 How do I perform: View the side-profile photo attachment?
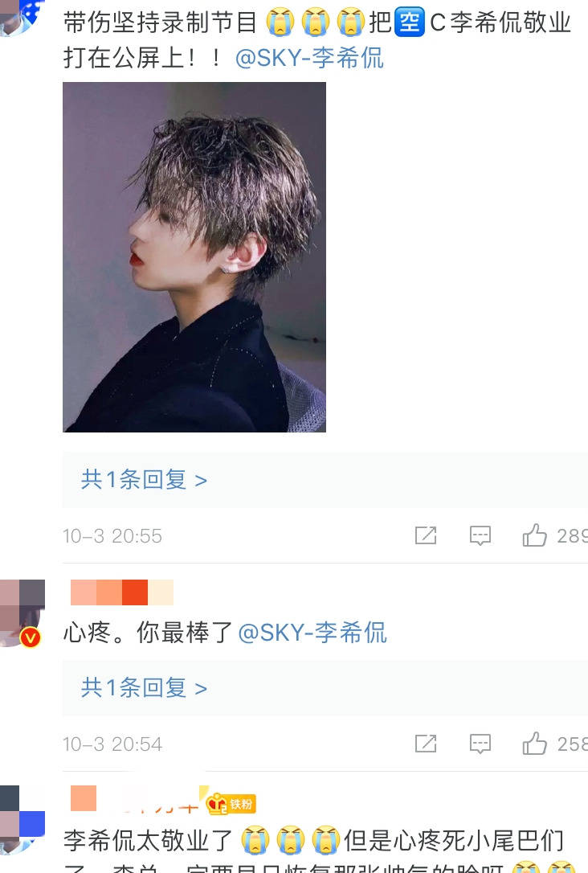coord(194,257)
